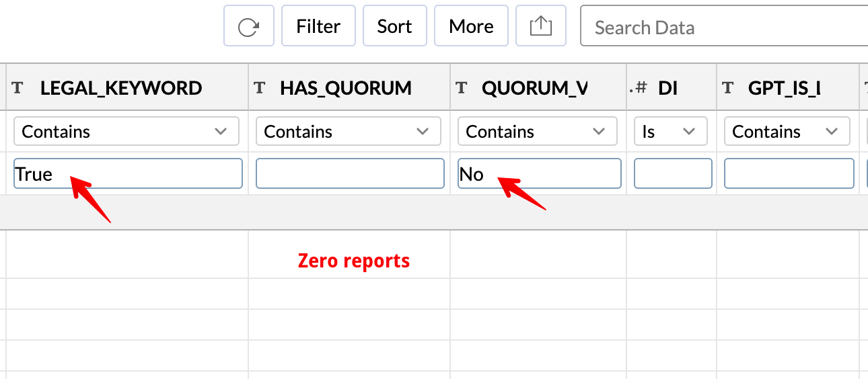Screen dimensions: 868x379
Task: Select the QUORUM_V column header
Action: pos(538,87)
